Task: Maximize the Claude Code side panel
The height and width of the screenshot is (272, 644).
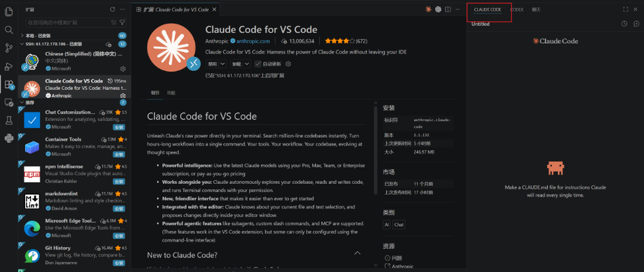Action: point(625,9)
